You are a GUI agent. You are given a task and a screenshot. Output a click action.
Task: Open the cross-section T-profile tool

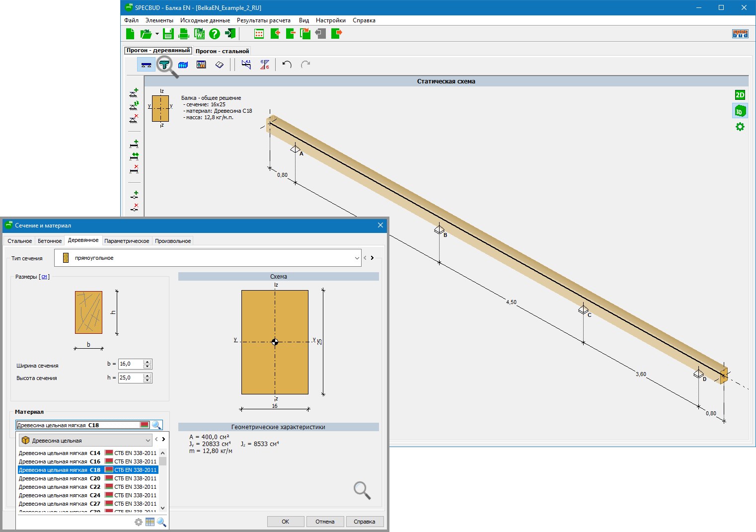tap(164, 65)
